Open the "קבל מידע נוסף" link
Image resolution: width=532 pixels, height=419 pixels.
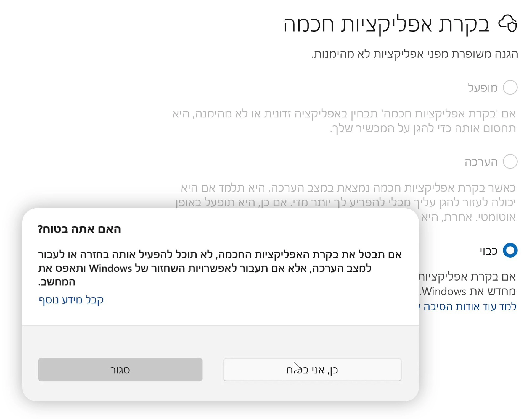(x=71, y=299)
